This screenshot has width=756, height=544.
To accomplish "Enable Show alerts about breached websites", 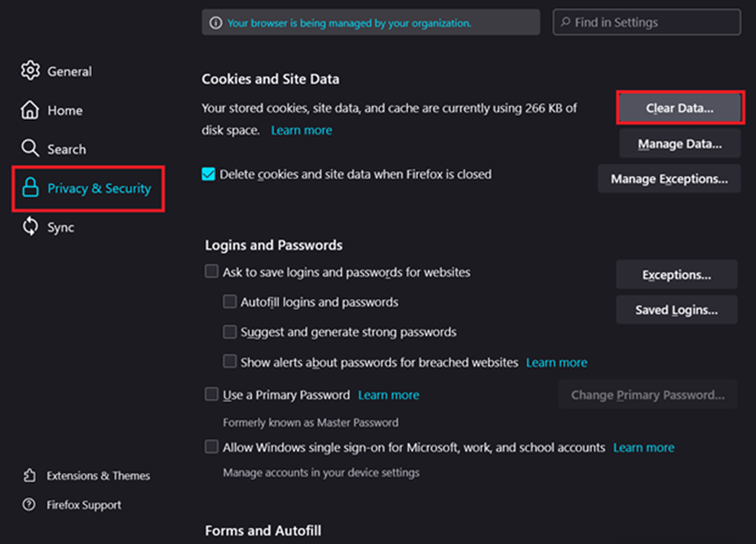I will tap(230, 362).
